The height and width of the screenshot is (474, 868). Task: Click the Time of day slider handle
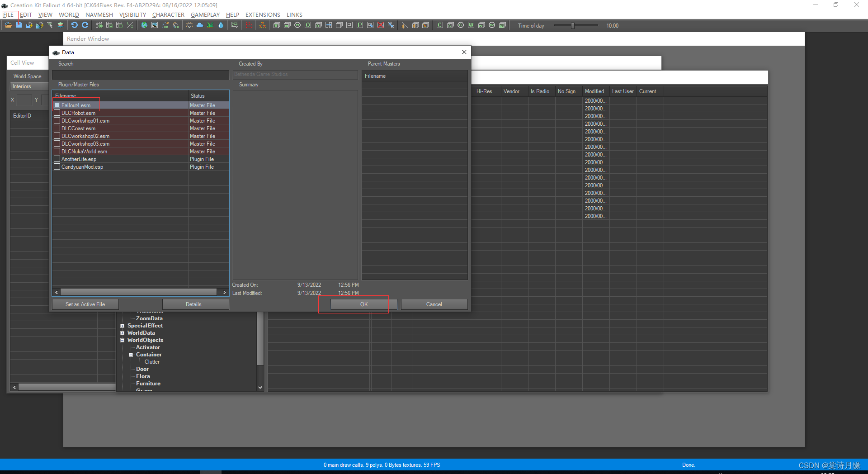coord(572,26)
